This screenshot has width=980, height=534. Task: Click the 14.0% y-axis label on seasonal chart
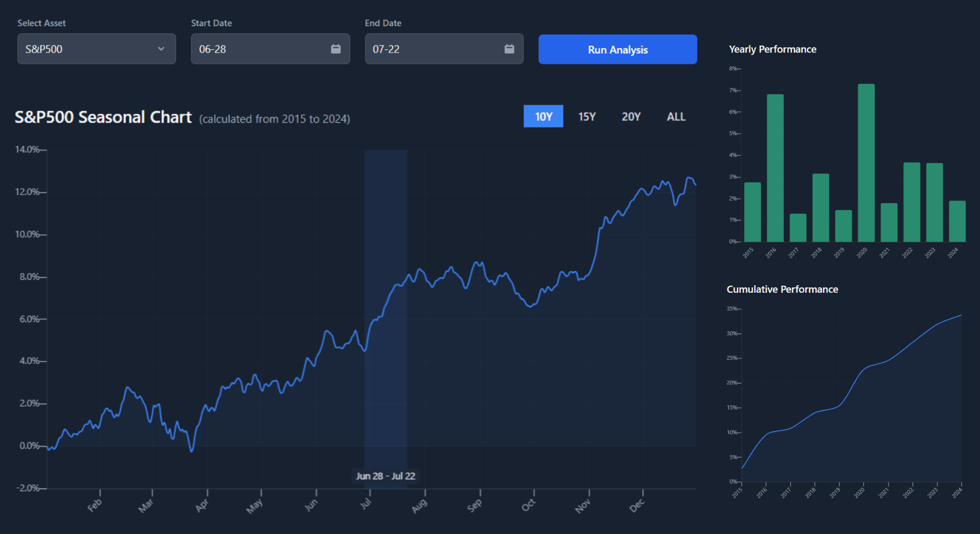click(27, 150)
